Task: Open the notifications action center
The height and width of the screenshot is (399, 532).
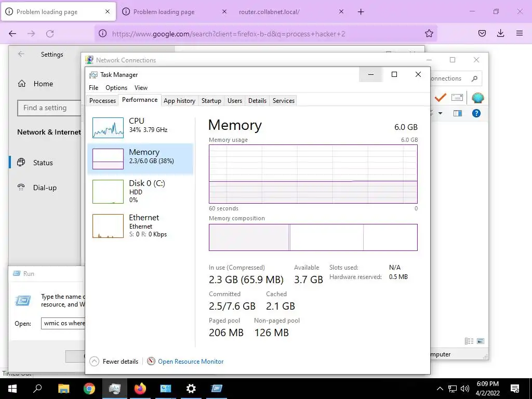Action: point(515,389)
